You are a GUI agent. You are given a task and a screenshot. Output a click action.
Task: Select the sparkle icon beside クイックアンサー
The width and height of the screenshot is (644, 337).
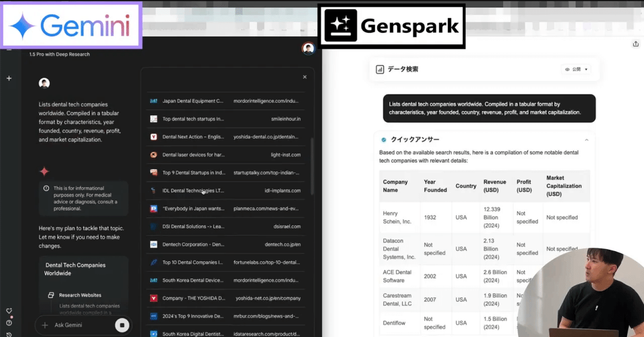(x=383, y=139)
